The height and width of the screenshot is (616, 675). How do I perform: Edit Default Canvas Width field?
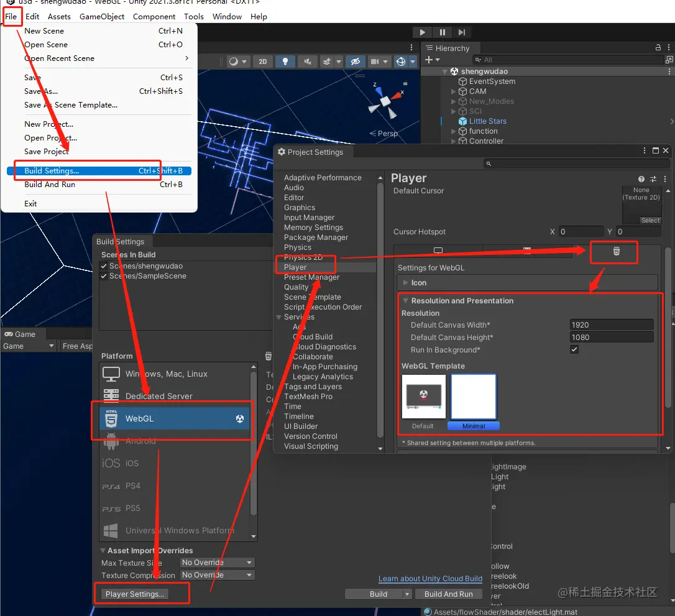click(x=611, y=325)
